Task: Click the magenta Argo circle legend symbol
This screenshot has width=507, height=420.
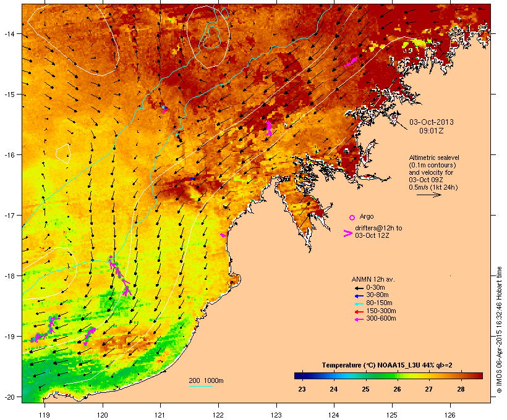Action: coord(352,217)
